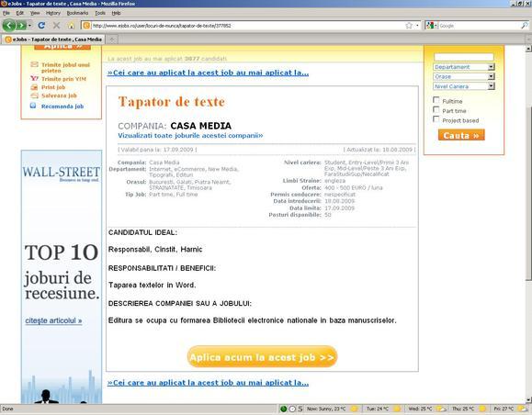Click the Tue 24°C forecast entry
This screenshot has width=532, height=415.
point(383,409)
